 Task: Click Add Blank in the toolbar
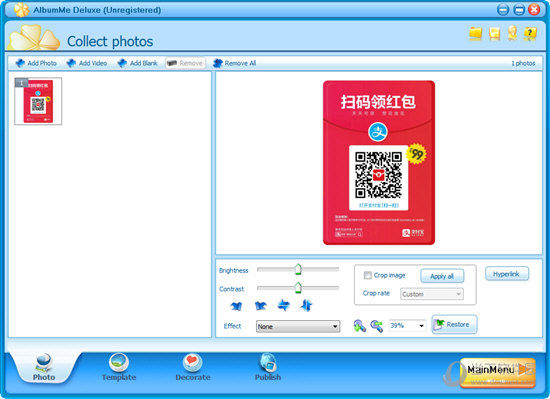click(x=137, y=63)
